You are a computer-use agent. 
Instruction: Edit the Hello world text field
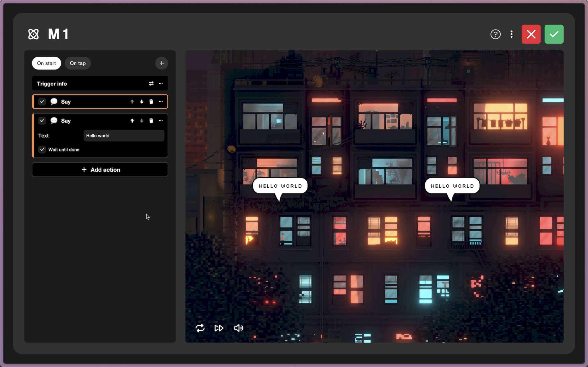124,135
